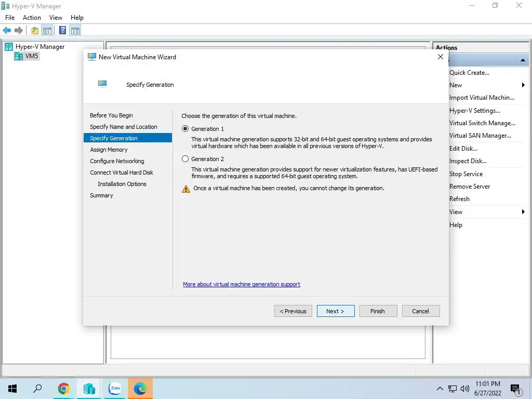The image size is (532, 399).
Task: Click the Up one level folder icon
Action: point(35,31)
